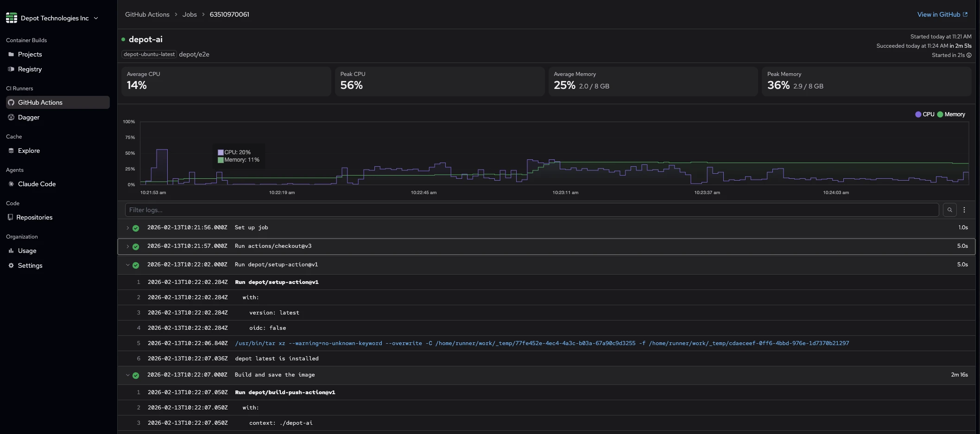Toggle the Memory series in chart legend

pyautogui.click(x=951, y=114)
